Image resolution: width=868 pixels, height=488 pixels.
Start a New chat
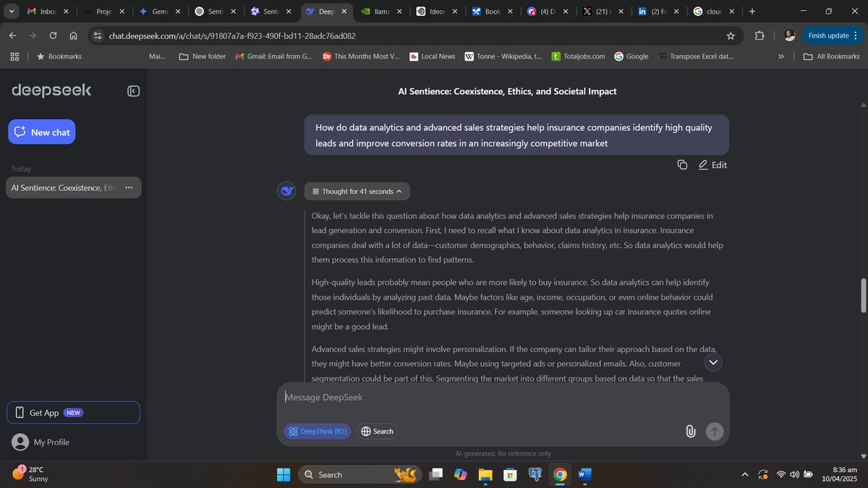[42, 132]
